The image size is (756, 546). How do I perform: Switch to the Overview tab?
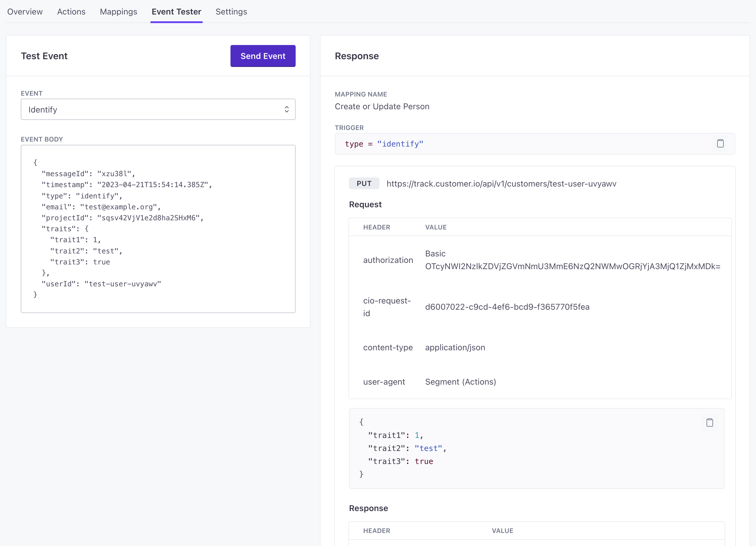pyautogui.click(x=25, y=12)
